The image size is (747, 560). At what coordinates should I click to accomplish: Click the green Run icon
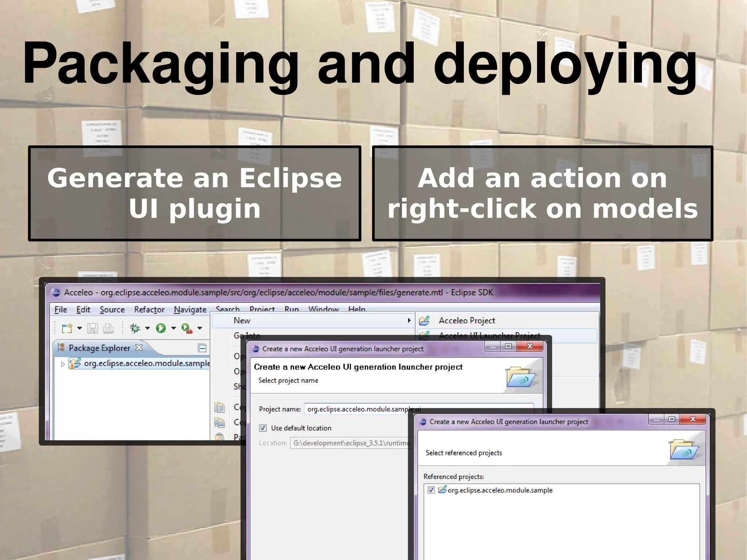point(161,328)
